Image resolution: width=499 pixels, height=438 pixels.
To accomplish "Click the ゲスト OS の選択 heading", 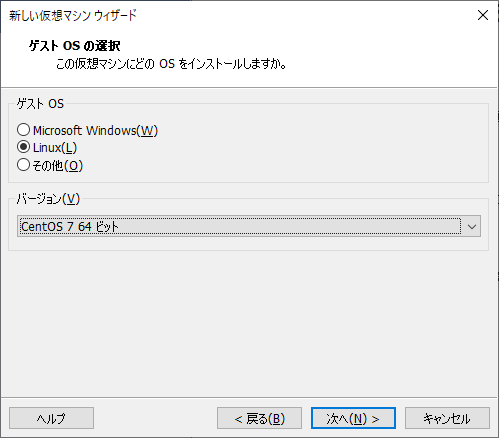I will 74,46.
